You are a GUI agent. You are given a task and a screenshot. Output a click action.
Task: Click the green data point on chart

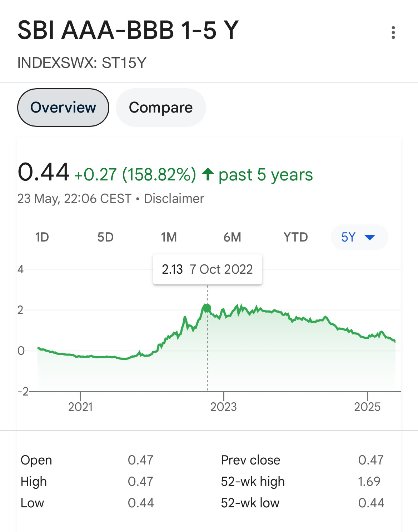pyautogui.click(x=207, y=308)
